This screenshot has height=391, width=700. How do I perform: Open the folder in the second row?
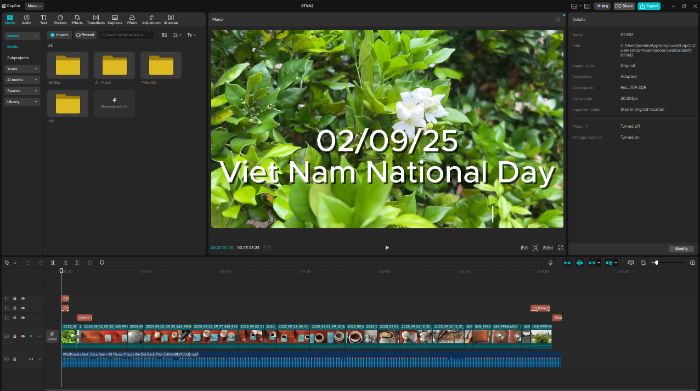[68, 104]
